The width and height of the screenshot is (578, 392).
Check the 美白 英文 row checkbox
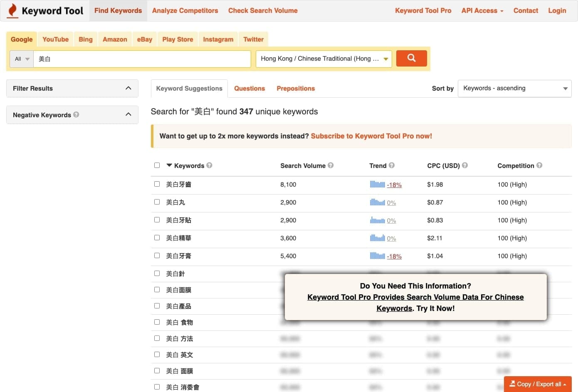coord(157,354)
